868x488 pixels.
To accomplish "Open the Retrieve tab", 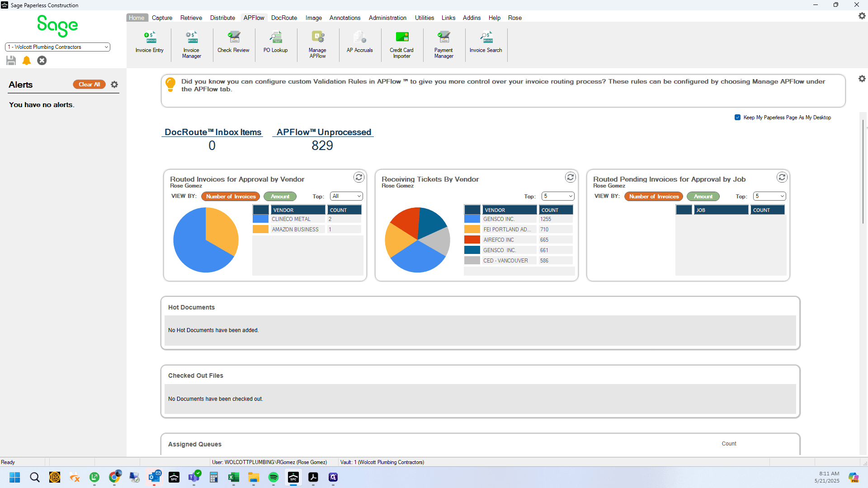I will click(191, 18).
